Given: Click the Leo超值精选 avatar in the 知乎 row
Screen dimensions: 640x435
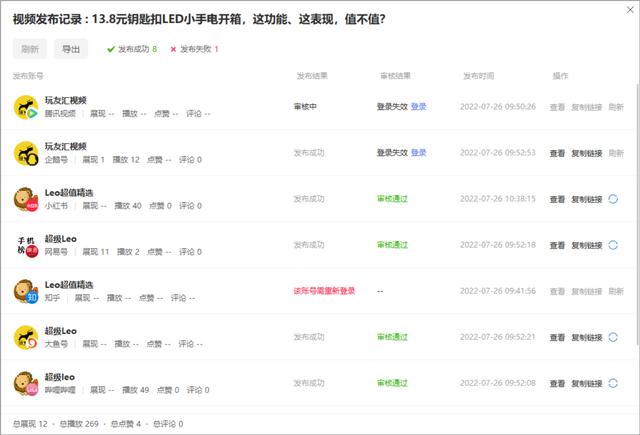Looking at the screenshot, I should (26, 292).
